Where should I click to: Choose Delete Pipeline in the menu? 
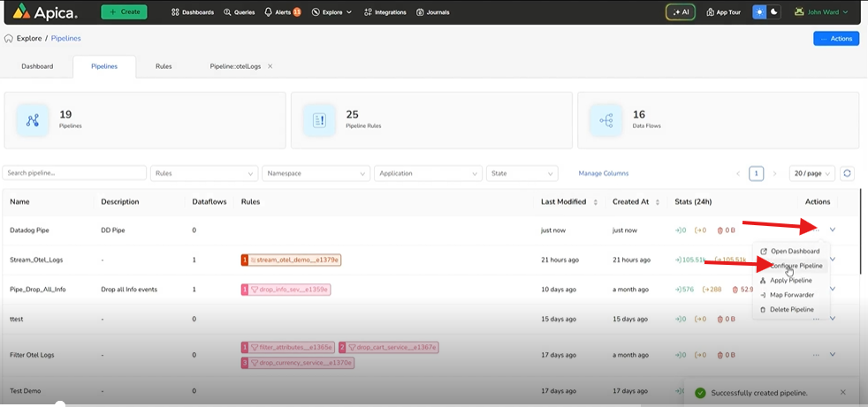click(791, 310)
